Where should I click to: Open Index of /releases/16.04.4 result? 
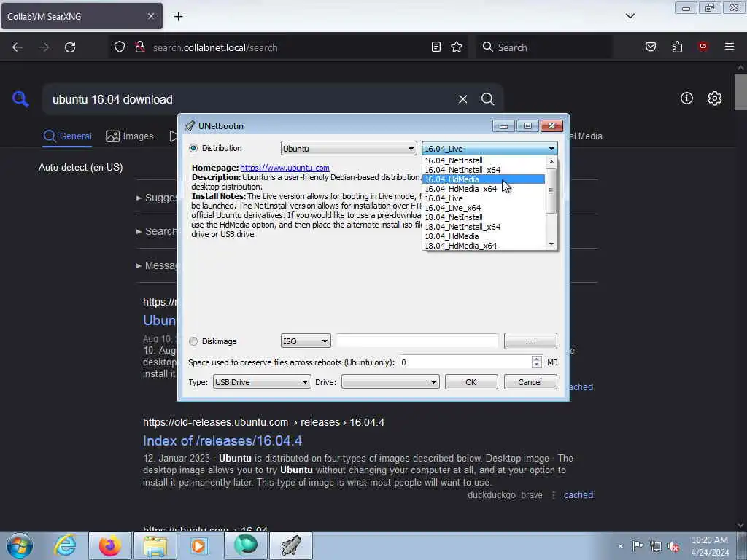pyautogui.click(x=222, y=441)
